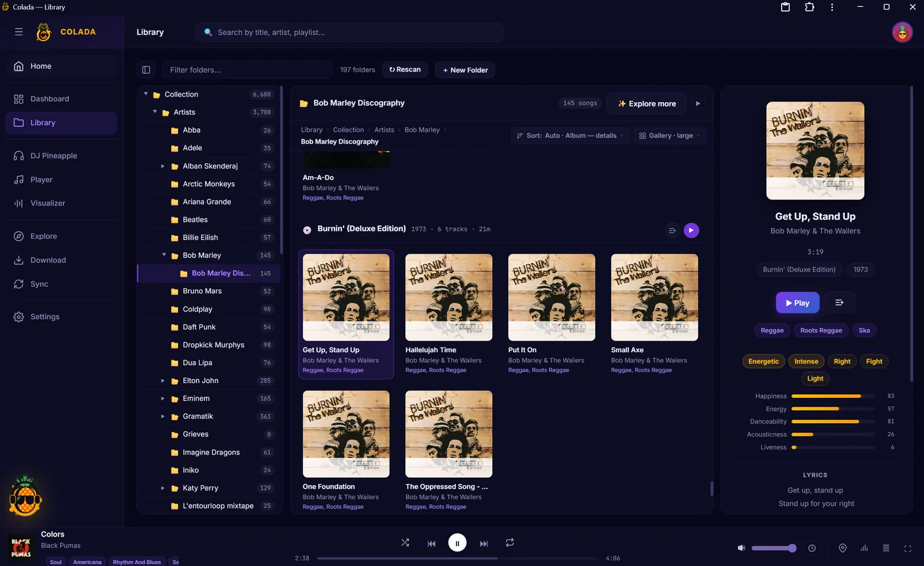Play the Bob Marley Discography folder
The height and width of the screenshot is (566, 924).
tap(698, 103)
